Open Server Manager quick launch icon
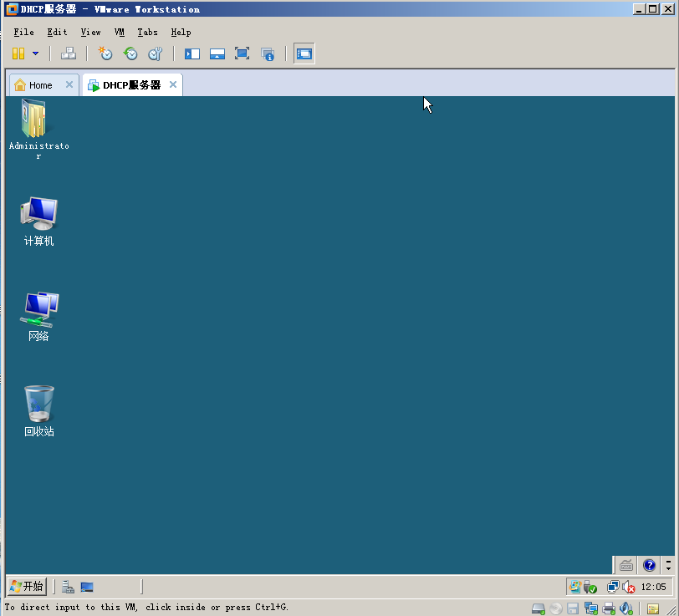679x616 pixels. [x=68, y=587]
